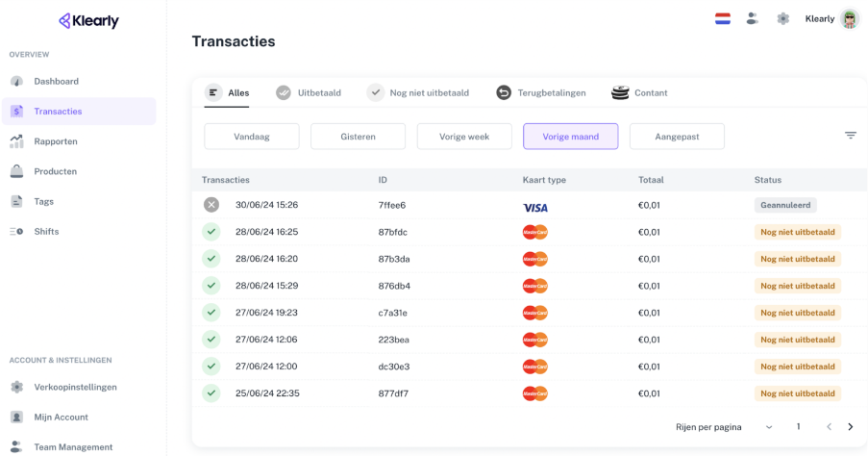
Task: Open the table filter icon
Action: (x=851, y=136)
